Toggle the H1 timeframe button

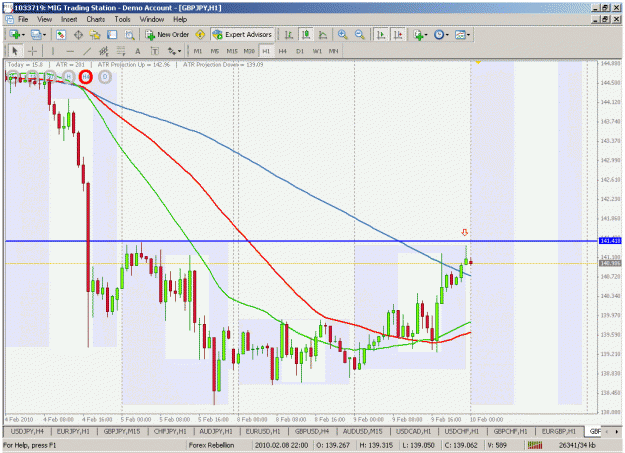pyautogui.click(x=266, y=51)
